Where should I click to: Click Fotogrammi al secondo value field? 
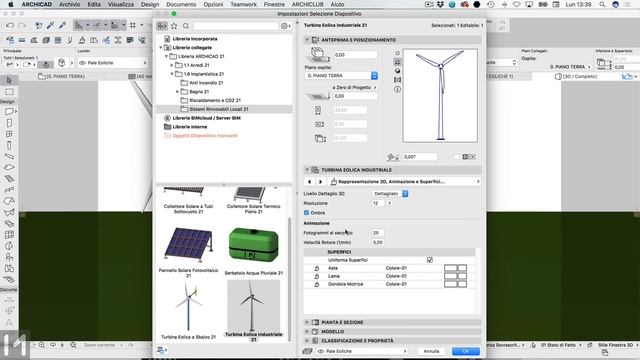coord(378,233)
